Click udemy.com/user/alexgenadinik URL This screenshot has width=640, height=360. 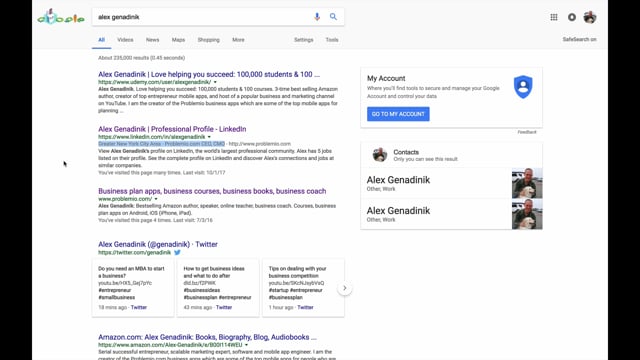point(154,82)
